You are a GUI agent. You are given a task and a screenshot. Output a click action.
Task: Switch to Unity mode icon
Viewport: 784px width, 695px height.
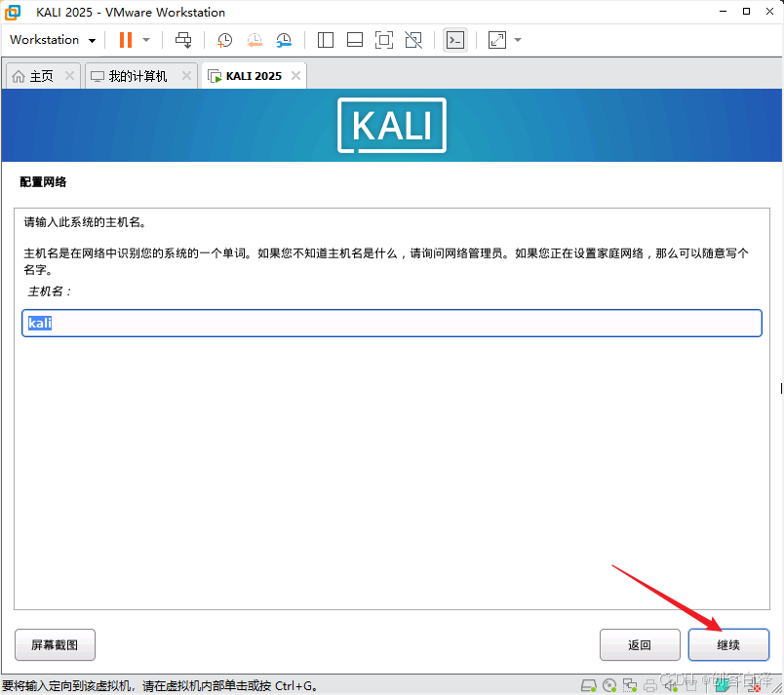(413, 40)
